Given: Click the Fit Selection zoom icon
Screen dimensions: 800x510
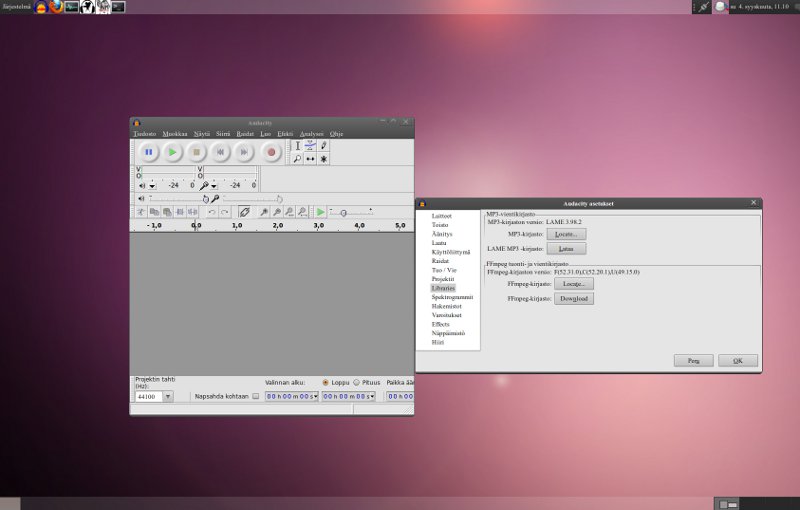Looking at the screenshot, I should click(289, 212).
